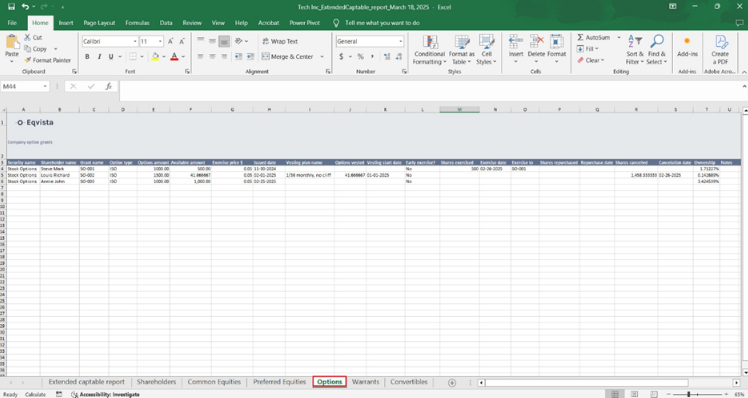Create a PDF with Adobe Acrobat
Screen dimensions: 748x398
pyautogui.click(x=720, y=50)
